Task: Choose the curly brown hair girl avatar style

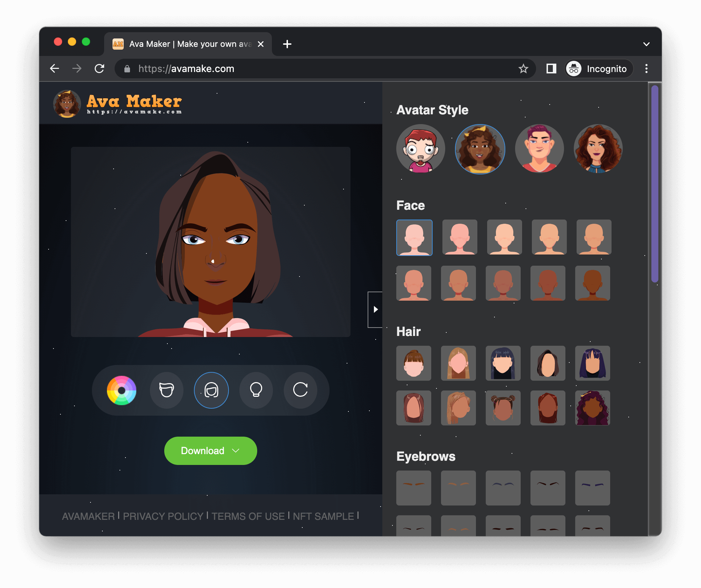Action: (480, 149)
